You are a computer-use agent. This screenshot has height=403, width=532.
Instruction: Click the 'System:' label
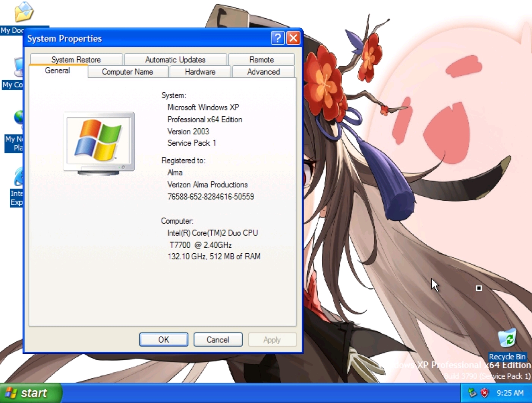(x=174, y=96)
